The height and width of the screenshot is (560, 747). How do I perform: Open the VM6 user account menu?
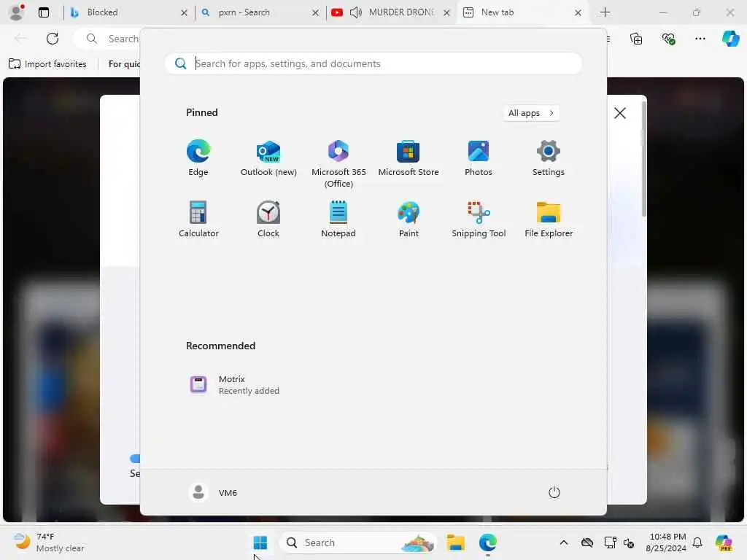tap(213, 492)
